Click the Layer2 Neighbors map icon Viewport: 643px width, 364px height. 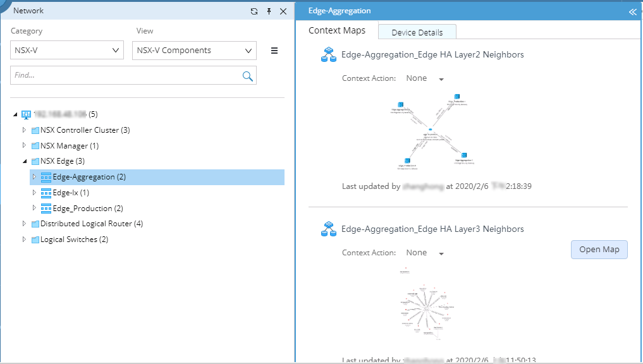point(329,54)
